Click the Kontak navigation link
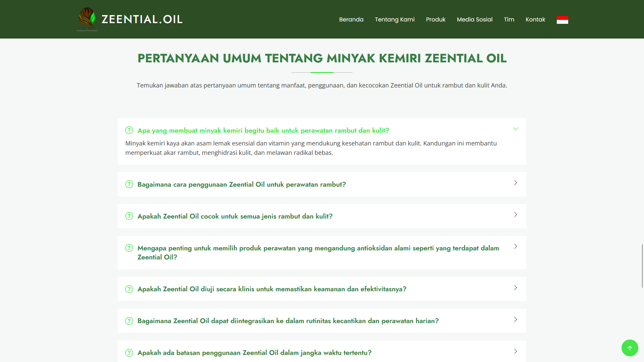This screenshot has width=644, height=362. coord(535,19)
